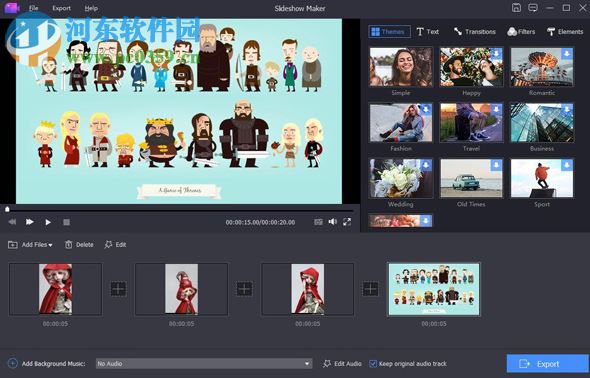Switch to the Filters tab

(521, 32)
